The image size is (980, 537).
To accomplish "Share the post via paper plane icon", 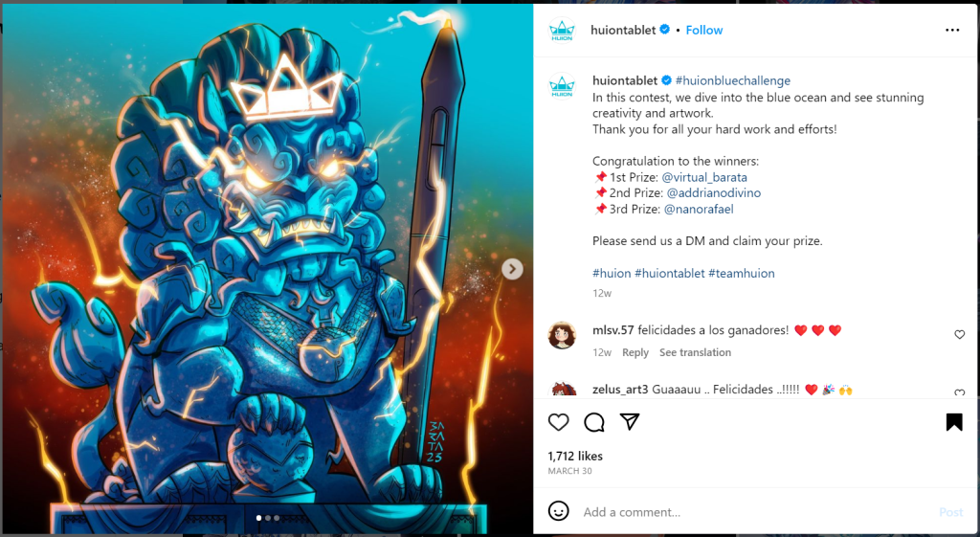I will [x=630, y=422].
